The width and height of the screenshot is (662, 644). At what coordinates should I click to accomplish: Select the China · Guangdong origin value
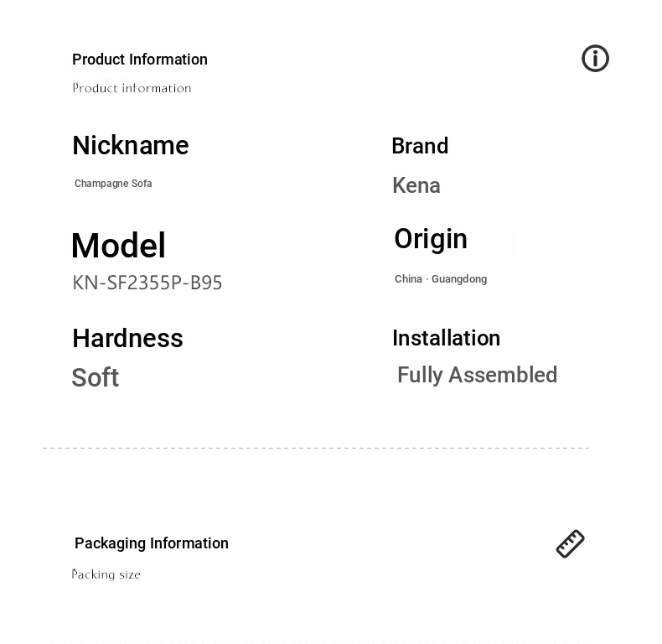coord(441,279)
